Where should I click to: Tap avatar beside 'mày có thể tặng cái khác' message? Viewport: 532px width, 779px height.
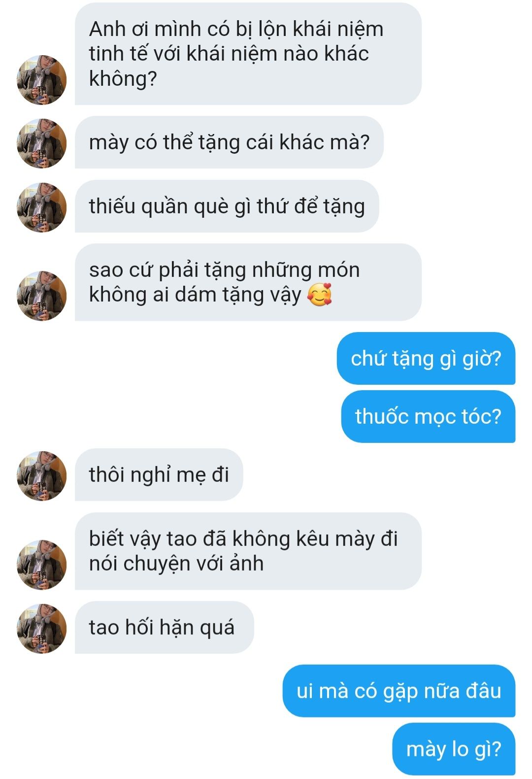(x=42, y=143)
